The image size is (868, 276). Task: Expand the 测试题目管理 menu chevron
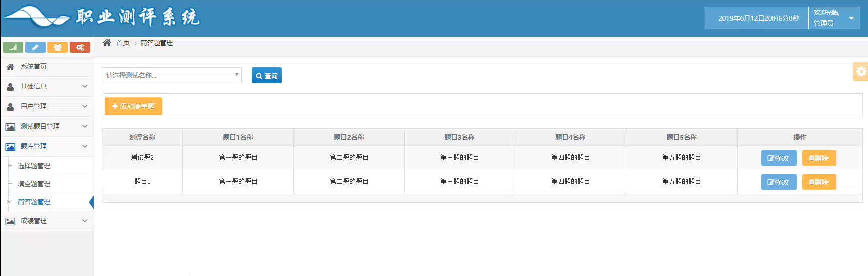(85, 126)
